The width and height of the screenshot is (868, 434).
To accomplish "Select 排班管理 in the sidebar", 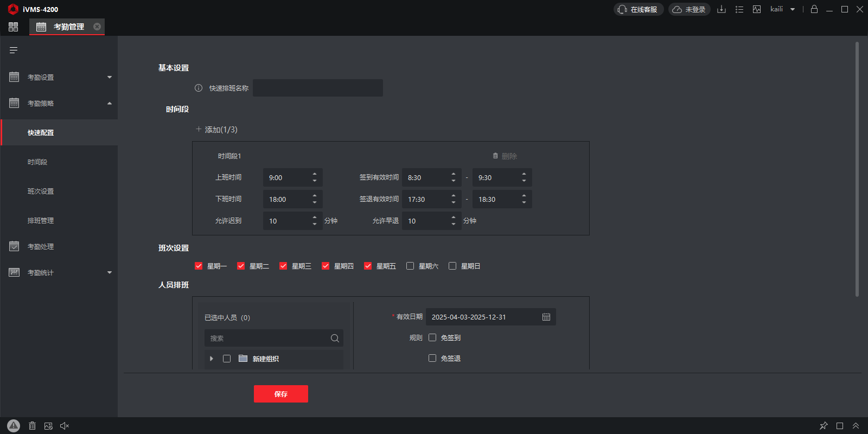I will (41, 221).
